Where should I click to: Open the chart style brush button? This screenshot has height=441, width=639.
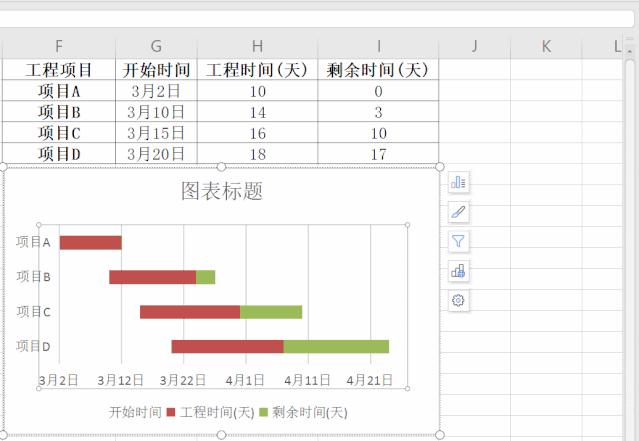[458, 212]
